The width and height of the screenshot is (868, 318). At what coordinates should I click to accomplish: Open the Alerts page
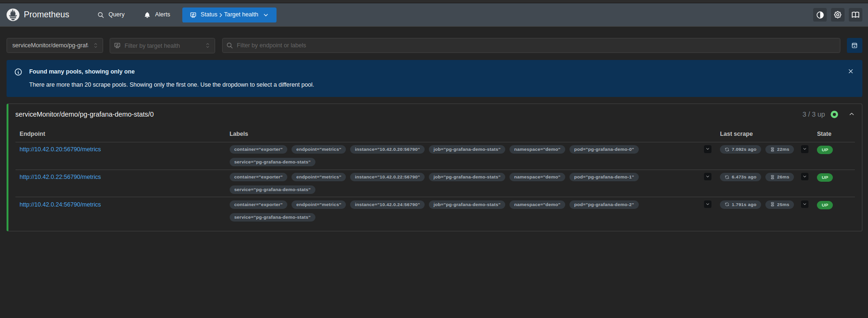pos(157,15)
